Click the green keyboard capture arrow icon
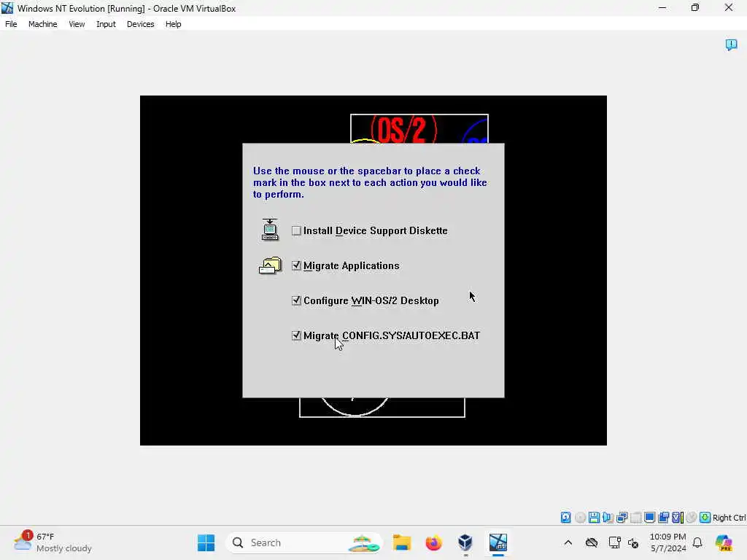 click(x=705, y=517)
